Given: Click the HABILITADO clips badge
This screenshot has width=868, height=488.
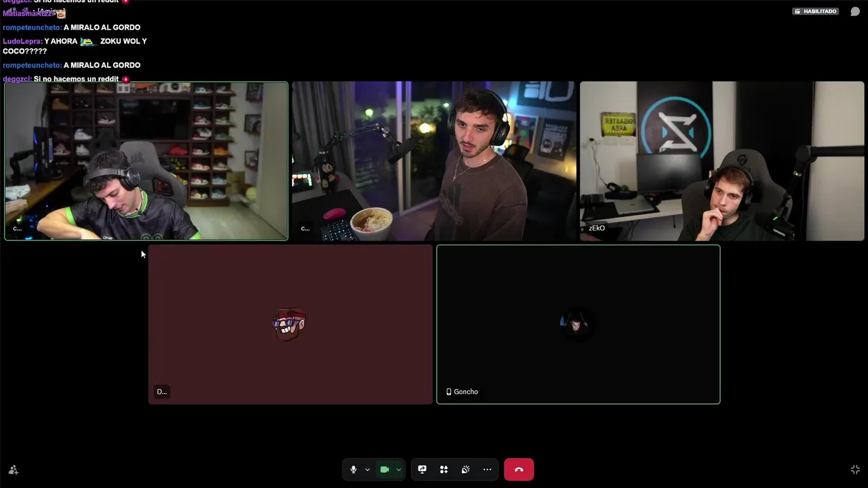Looking at the screenshot, I should click(816, 12).
